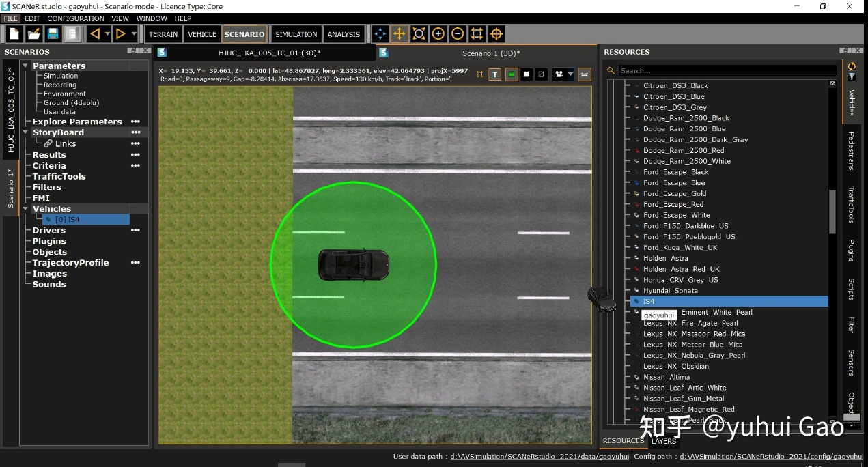Go back with the left arrow

tap(95, 33)
